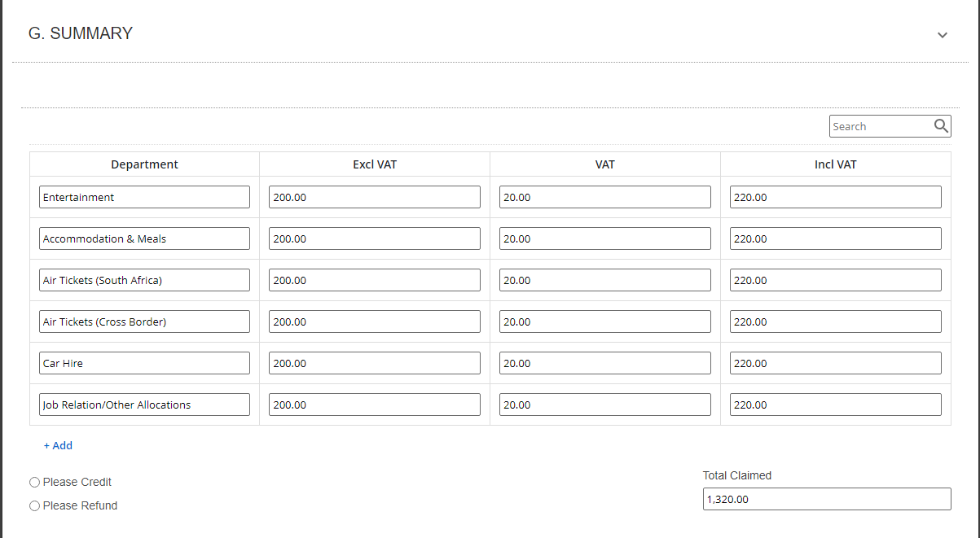Select the Please Credit radio button
This screenshot has width=980, height=538.
(x=34, y=483)
